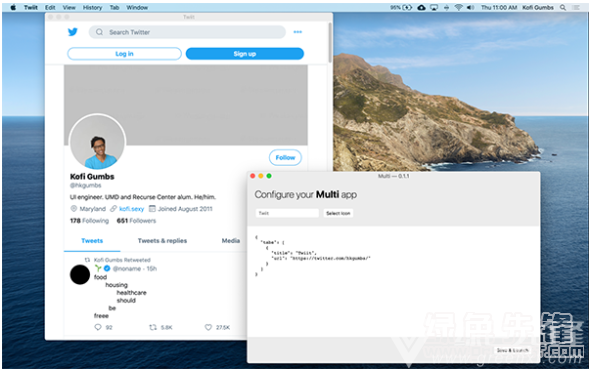The height and width of the screenshot is (372, 593).
Task: Click 651 Followers link
Action: tap(136, 221)
